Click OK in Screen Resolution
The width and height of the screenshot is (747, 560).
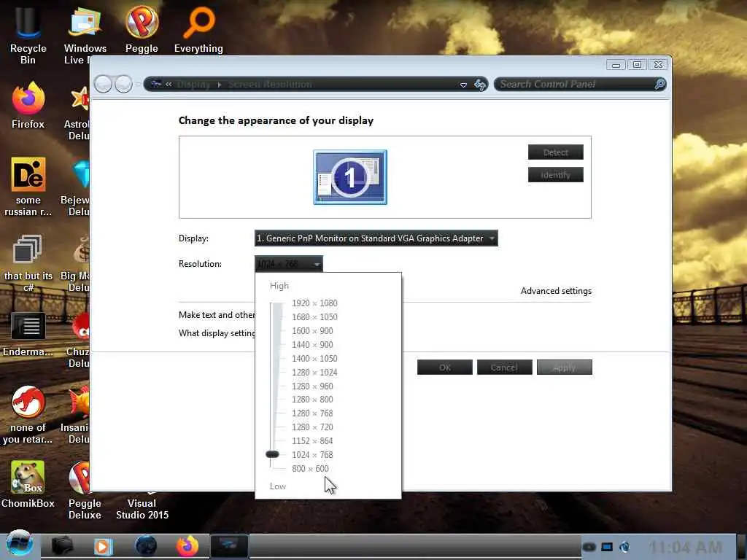pos(445,367)
